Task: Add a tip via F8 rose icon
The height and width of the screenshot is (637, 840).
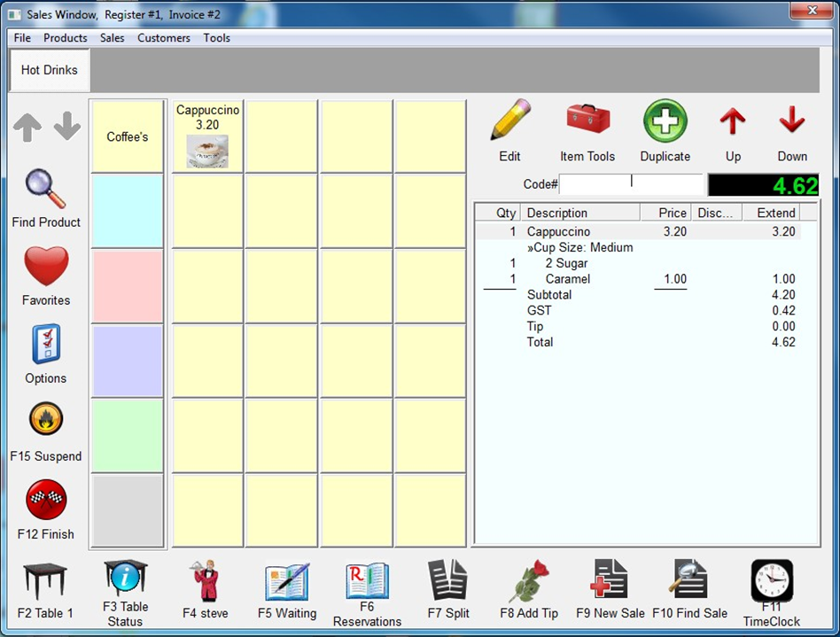Action: [x=529, y=582]
